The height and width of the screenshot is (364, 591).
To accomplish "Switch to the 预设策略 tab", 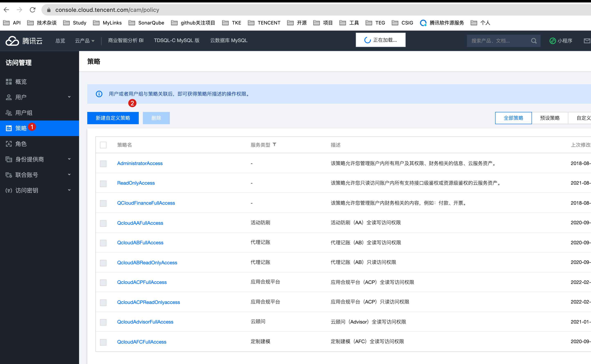I will tap(550, 118).
